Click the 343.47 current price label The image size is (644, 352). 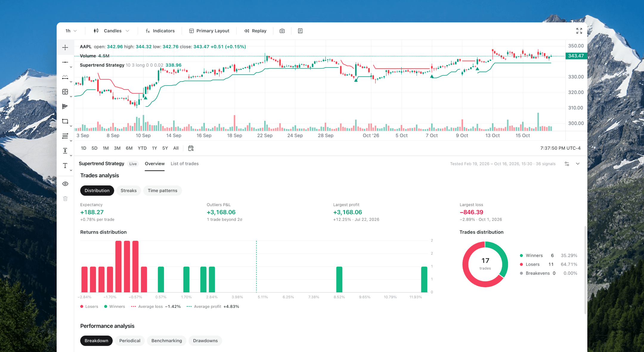coord(576,56)
